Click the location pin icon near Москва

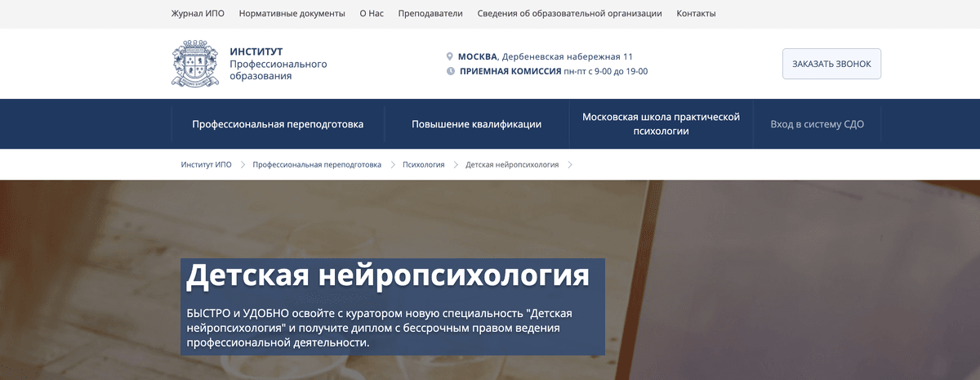point(450,56)
